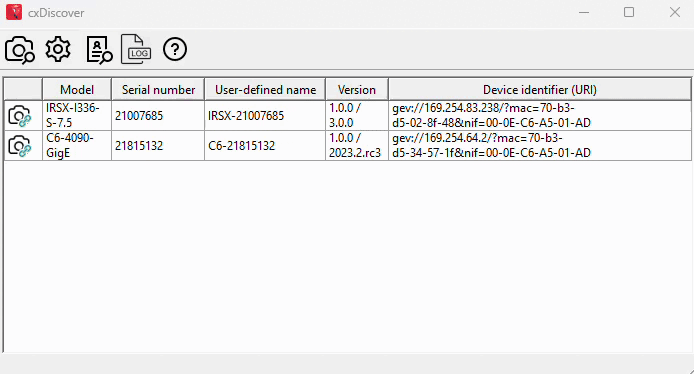This screenshot has width=694, height=374.
Task: Open the LOG file viewer
Action: 136,49
